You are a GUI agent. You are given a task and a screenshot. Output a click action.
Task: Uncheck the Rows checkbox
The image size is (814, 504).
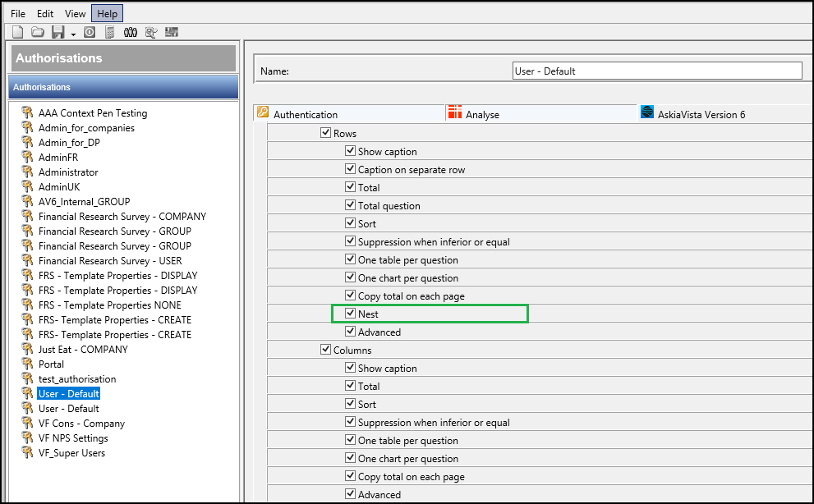point(325,133)
